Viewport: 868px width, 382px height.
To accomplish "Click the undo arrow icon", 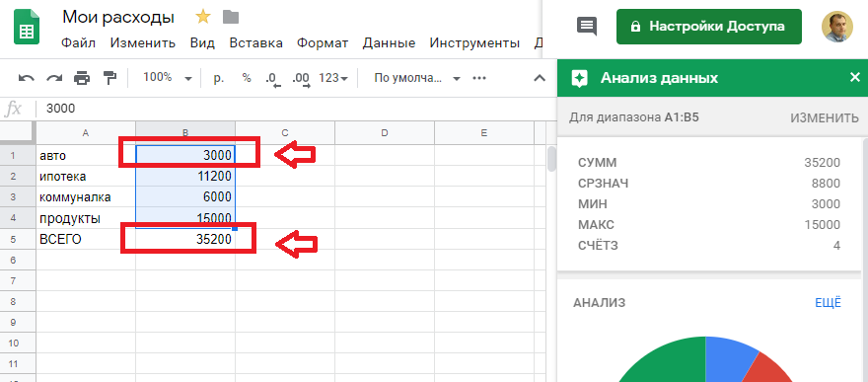I will point(26,78).
